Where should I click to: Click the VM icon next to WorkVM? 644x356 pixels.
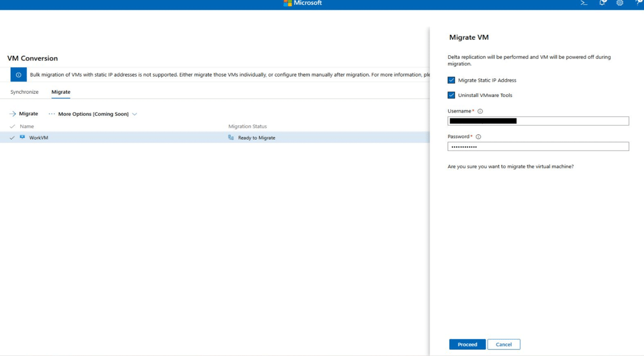21,137
